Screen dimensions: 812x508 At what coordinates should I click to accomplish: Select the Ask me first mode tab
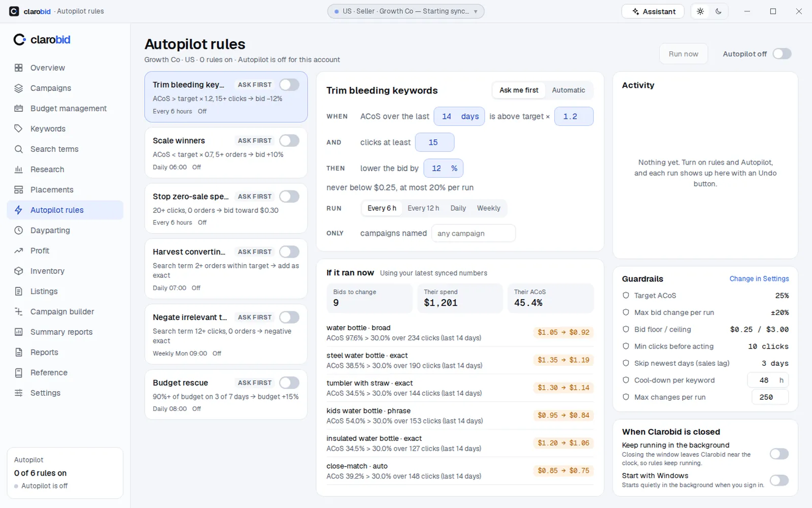click(519, 90)
